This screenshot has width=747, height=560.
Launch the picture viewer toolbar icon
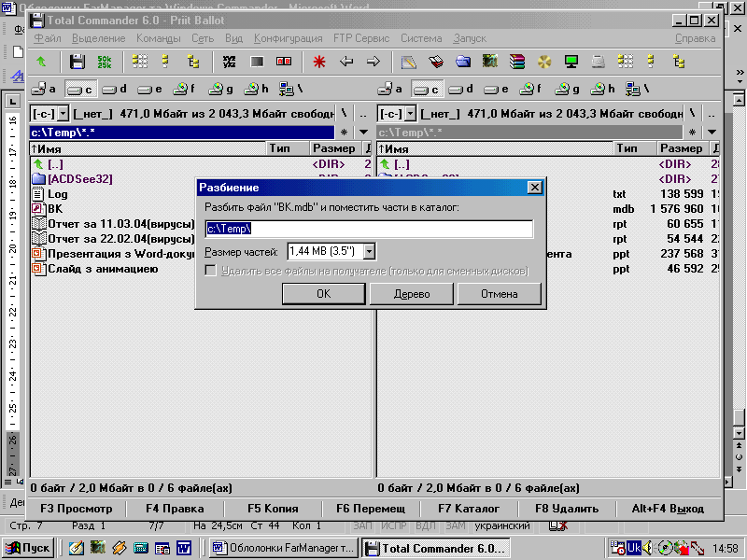pos(489,62)
